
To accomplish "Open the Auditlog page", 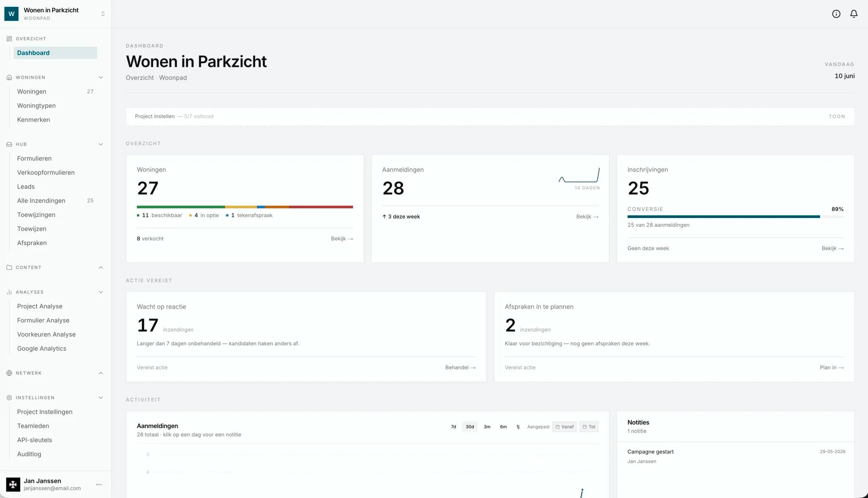I will click(55, 454).
